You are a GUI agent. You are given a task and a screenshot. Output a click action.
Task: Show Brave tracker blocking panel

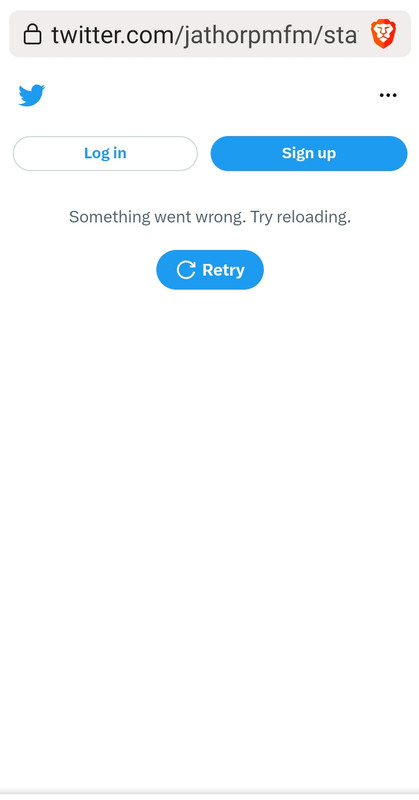(x=384, y=34)
